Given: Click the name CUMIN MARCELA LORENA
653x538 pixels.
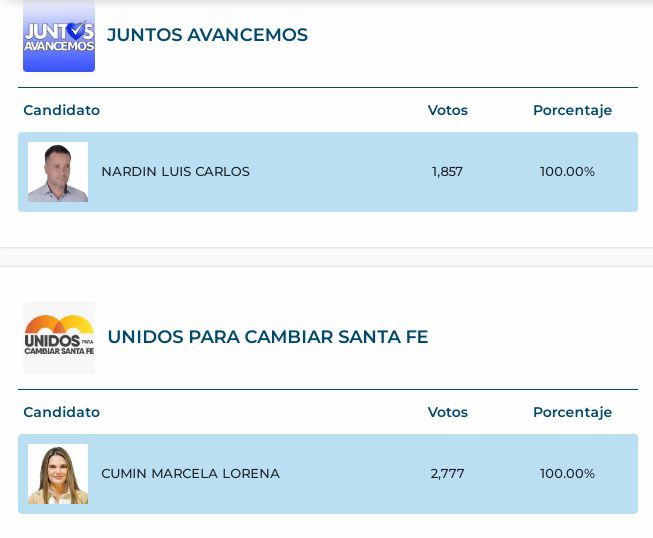Looking at the screenshot, I should coord(190,473).
